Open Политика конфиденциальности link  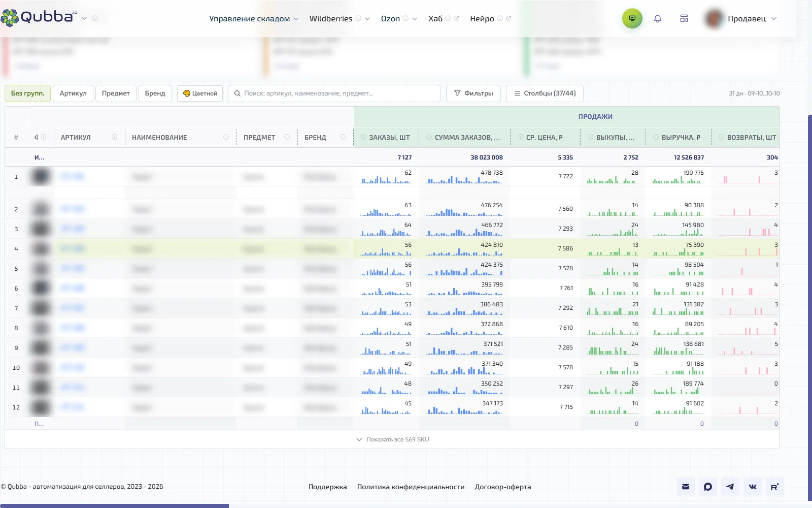tap(411, 487)
